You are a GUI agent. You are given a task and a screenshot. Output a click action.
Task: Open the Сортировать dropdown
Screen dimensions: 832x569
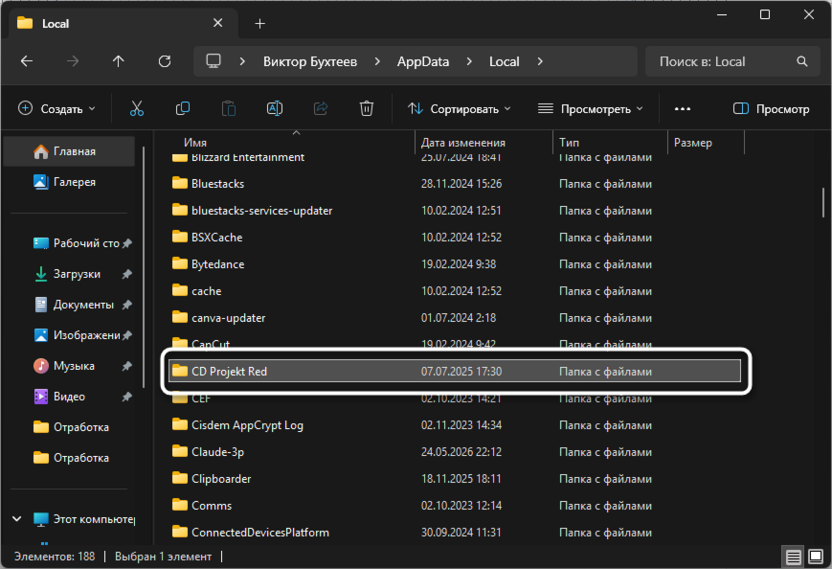pos(459,109)
